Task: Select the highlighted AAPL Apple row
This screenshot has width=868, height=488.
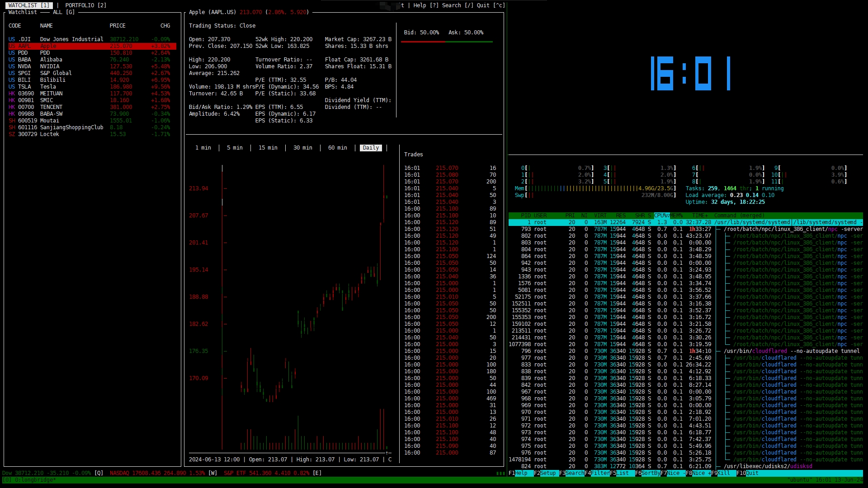Action: [92, 46]
